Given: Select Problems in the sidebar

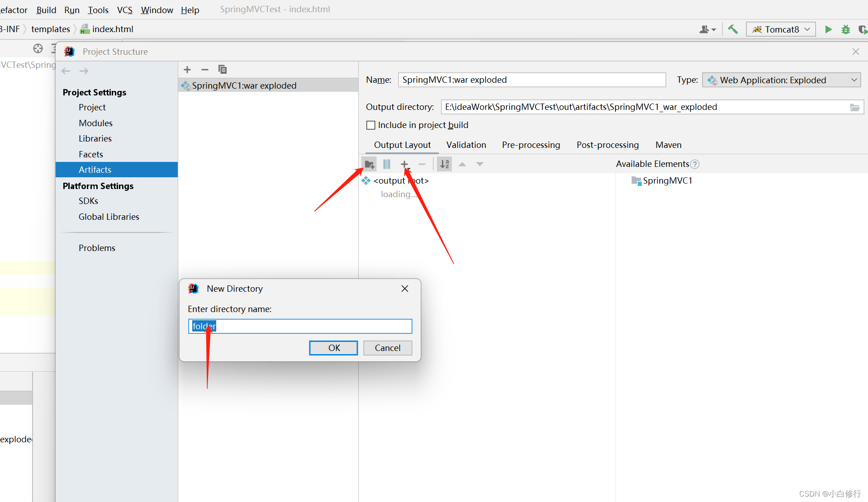Looking at the screenshot, I should pyautogui.click(x=97, y=248).
